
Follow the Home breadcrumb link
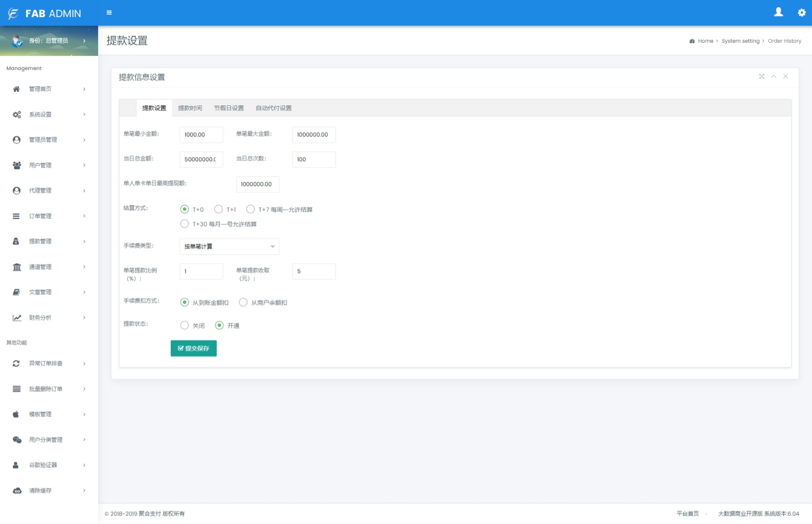click(705, 41)
